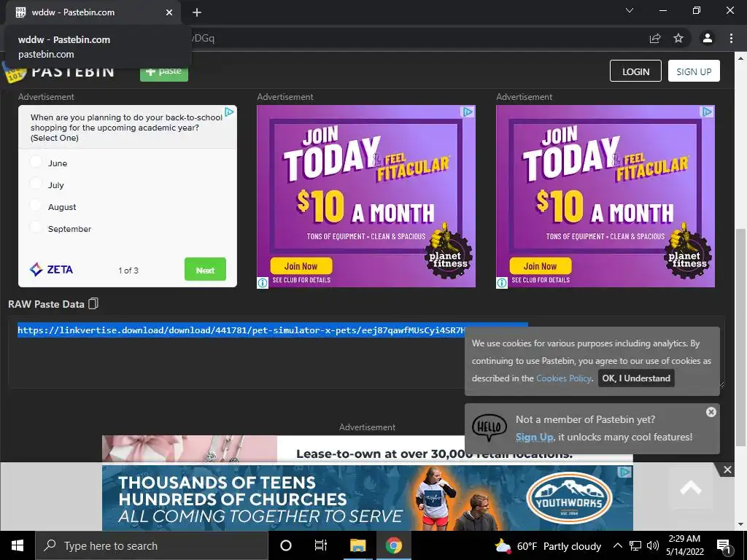
Task: Open Chrome three-dot menu
Action: coord(731,38)
